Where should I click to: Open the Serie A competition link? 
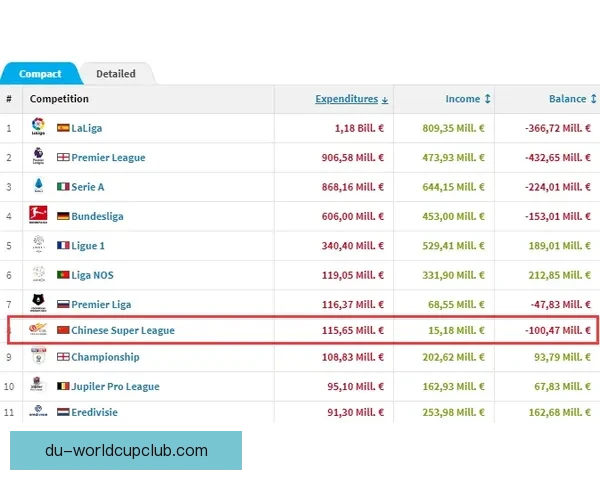point(88,187)
